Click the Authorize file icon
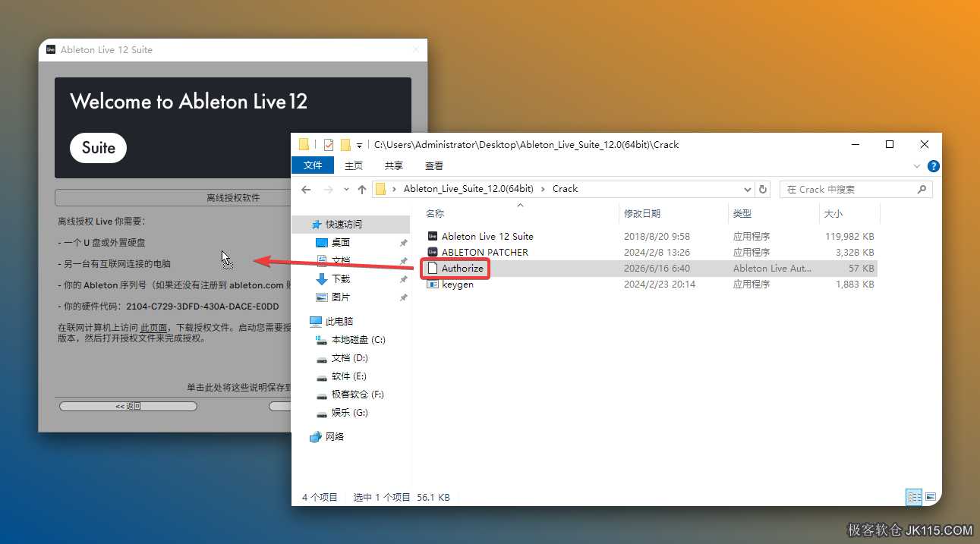Screen dimensions: 980x544 click(x=433, y=268)
